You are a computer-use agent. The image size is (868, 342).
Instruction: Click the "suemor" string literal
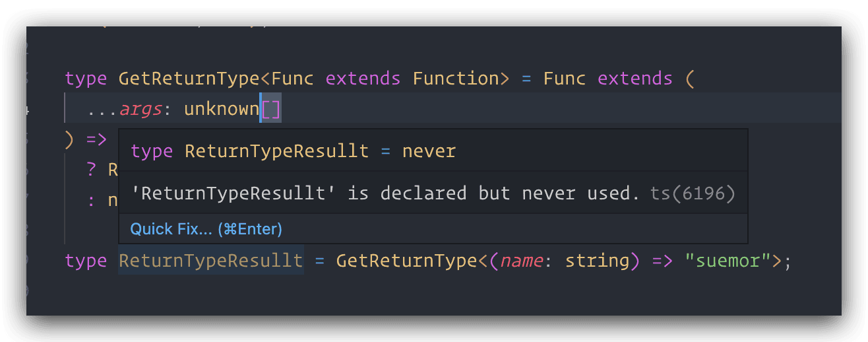(728, 261)
